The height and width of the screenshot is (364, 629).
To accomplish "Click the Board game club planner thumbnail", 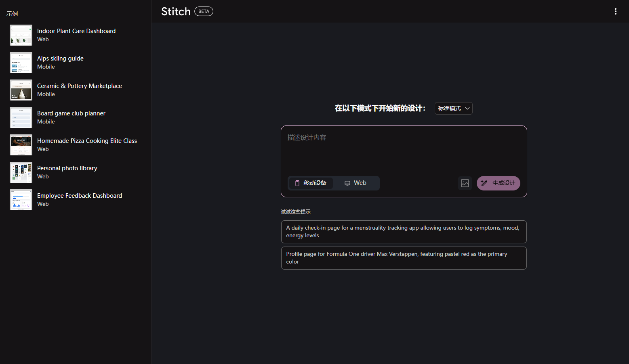I will click(21, 117).
